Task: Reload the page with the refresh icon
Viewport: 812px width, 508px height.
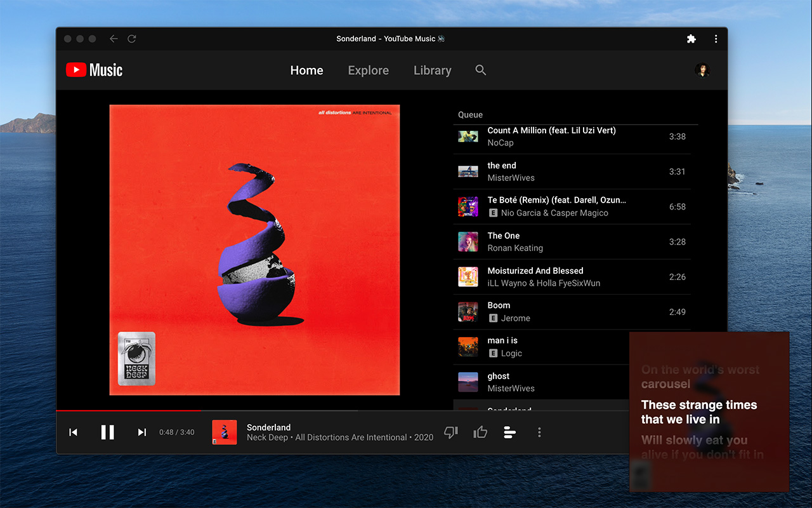Action: pyautogui.click(x=132, y=39)
